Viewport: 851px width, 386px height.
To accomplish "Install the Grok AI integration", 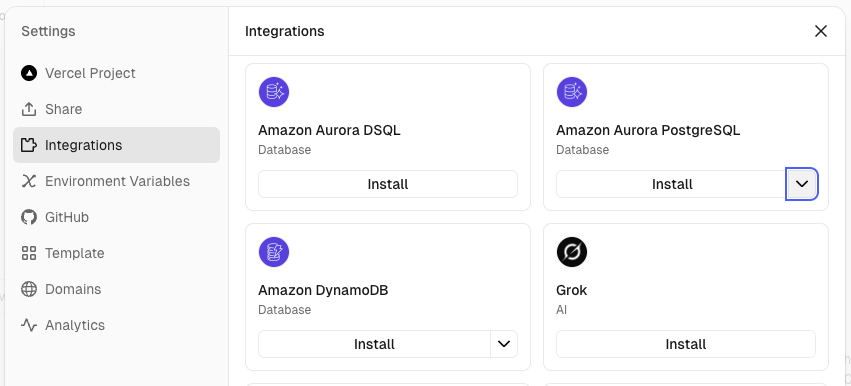I will (685, 344).
